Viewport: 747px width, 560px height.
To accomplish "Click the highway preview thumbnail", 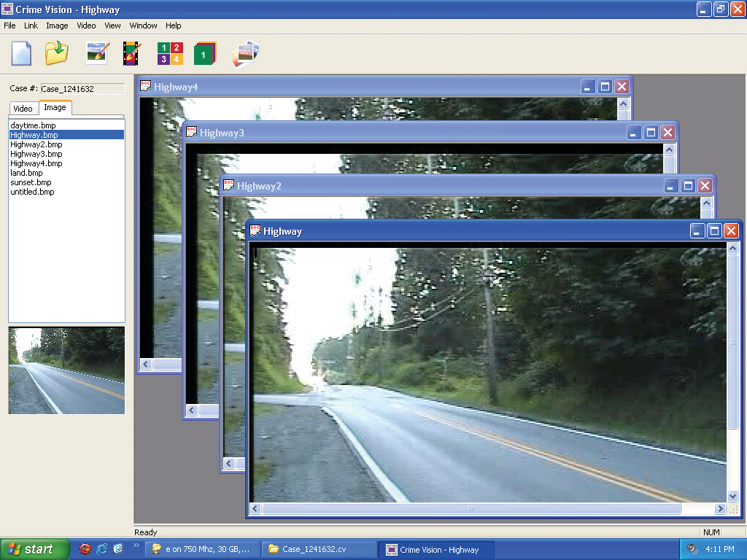I will click(66, 370).
